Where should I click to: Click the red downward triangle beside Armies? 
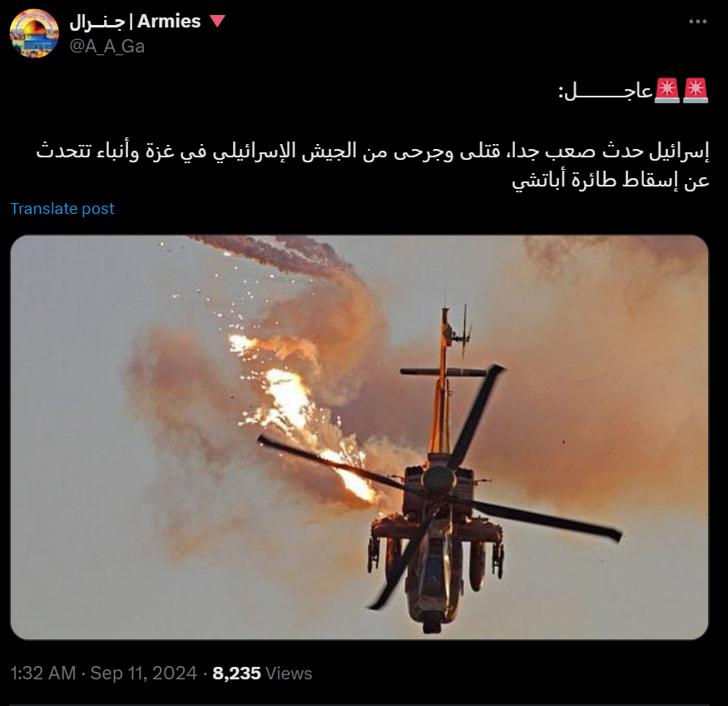pos(217,21)
